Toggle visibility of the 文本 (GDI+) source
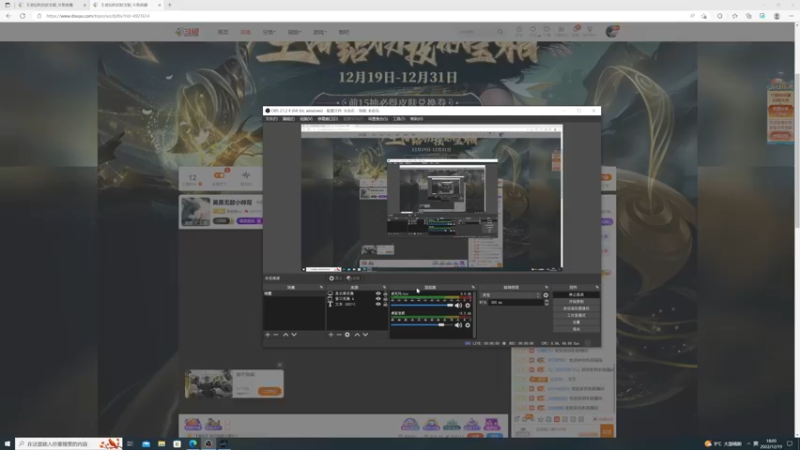Screen dimensions: 800x450 pyautogui.click(x=378, y=304)
